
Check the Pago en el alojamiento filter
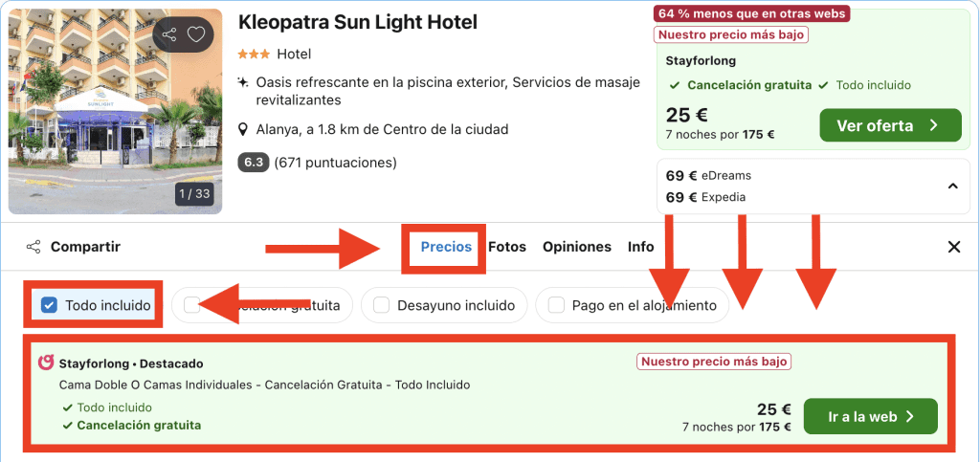coord(556,306)
